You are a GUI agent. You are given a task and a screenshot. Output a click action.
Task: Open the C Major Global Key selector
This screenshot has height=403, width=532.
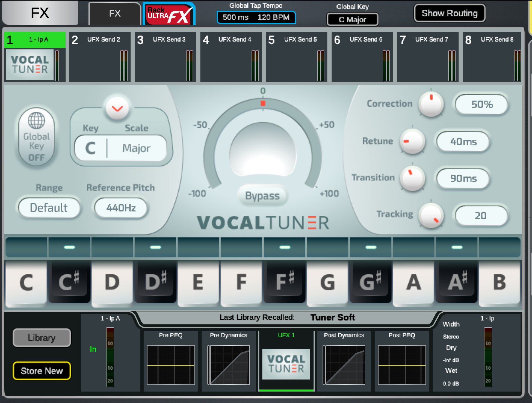point(352,20)
